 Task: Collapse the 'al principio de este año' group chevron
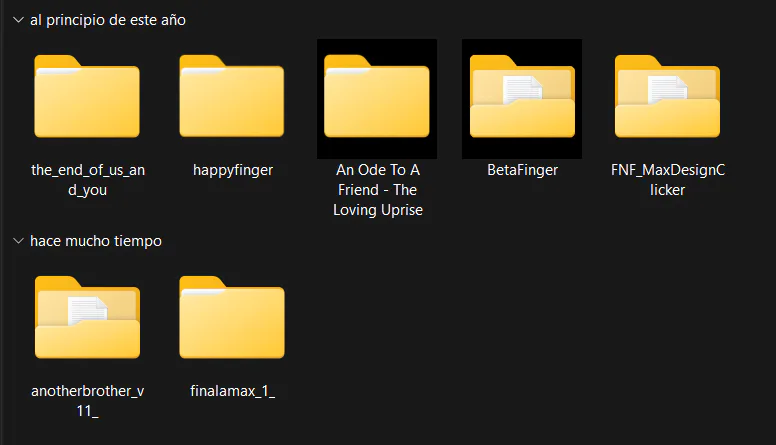(18, 20)
